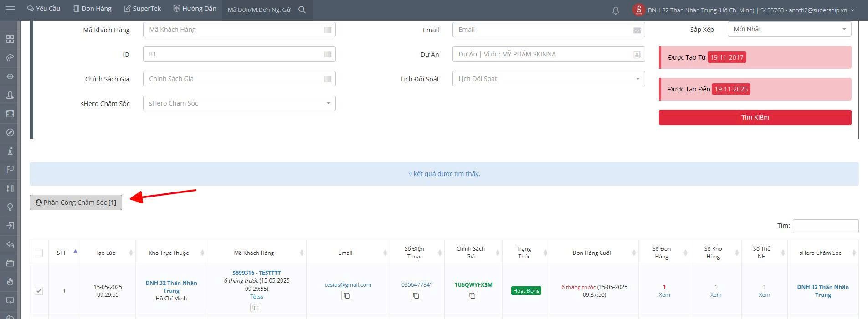Focus the top bar Mã Đơn search field
This screenshot has width=868, height=319.
coord(259,10)
